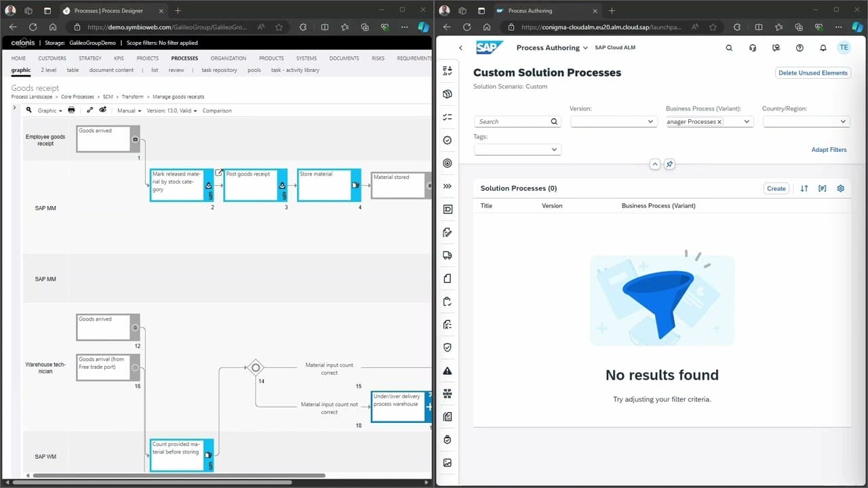Pin the SAP filter header bar

[669, 164]
